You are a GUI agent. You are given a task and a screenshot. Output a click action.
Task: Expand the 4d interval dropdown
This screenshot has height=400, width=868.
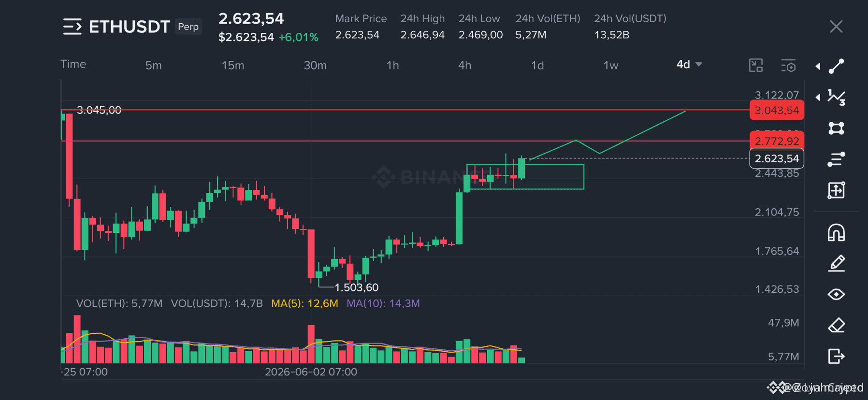point(689,64)
